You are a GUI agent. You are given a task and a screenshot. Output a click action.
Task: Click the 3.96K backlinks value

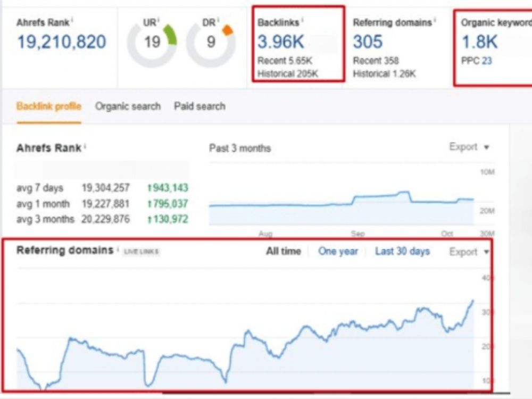click(281, 42)
